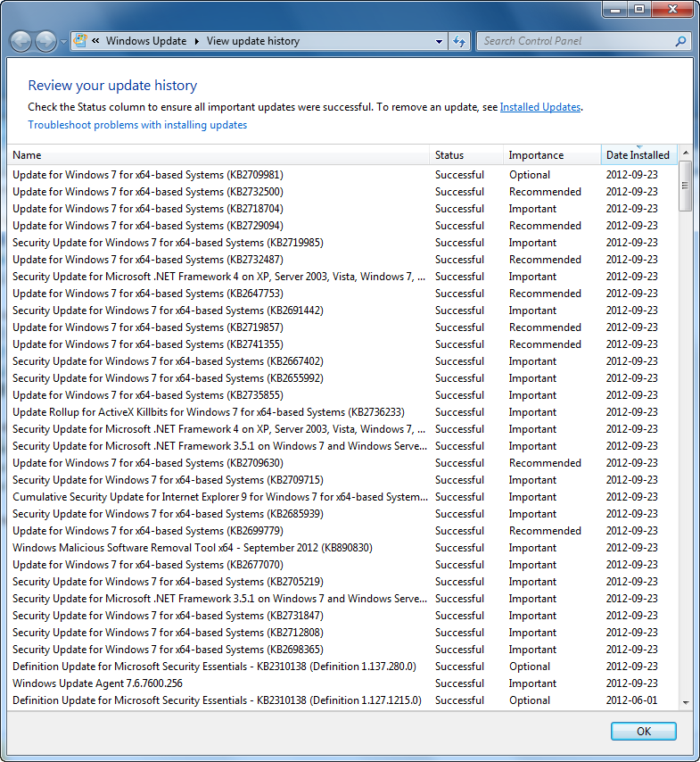Viewport: 700px width, 762px height.
Task: Select the Cumulative Security Update for Internet Explorer 9
Action: coord(342,497)
